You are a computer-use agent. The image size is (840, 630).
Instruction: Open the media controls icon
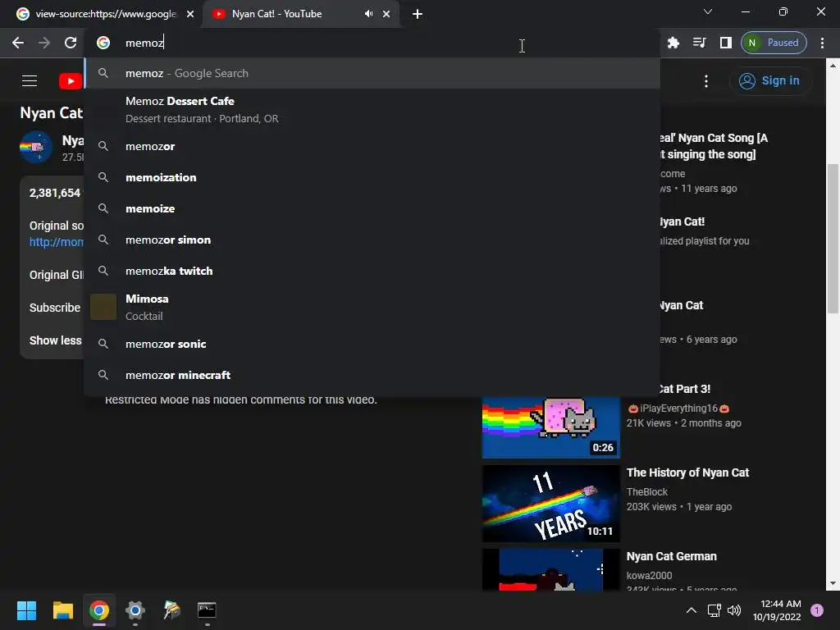point(700,43)
